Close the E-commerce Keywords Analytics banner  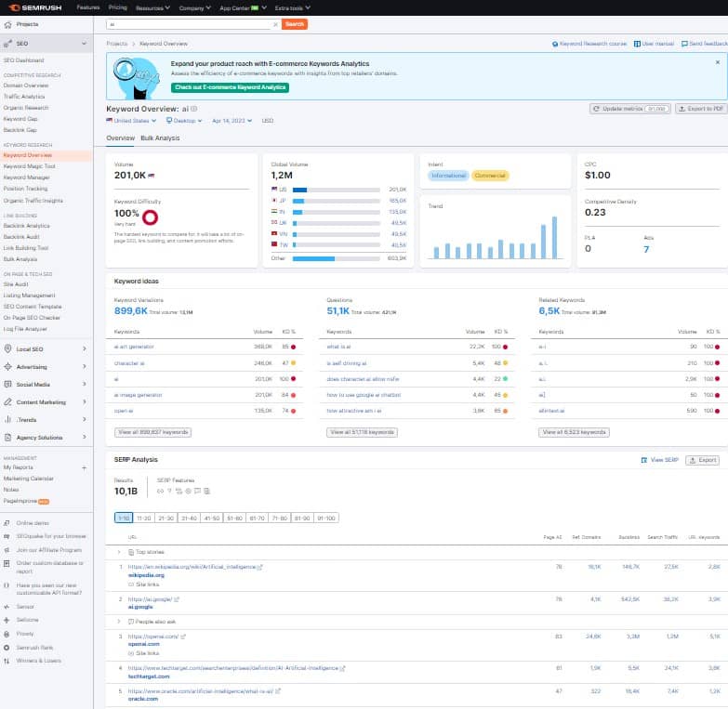point(717,62)
